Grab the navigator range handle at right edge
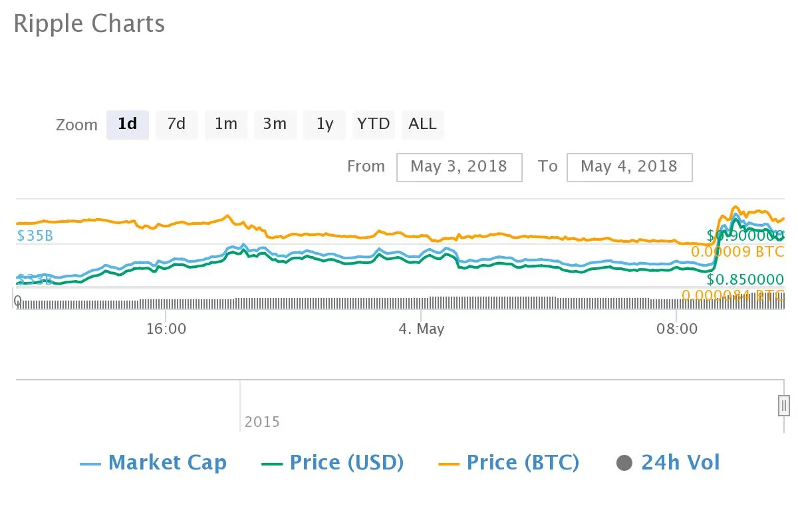The image size is (798, 532). (784, 405)
